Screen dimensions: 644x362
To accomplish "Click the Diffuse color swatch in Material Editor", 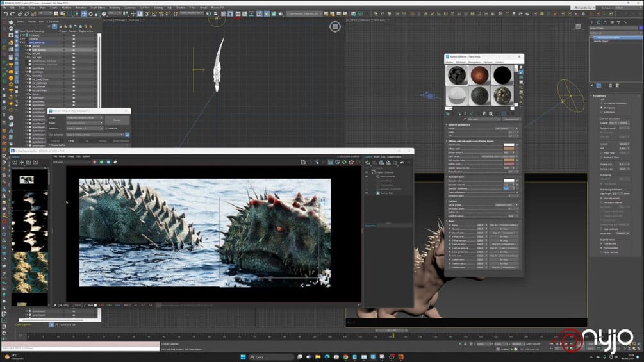I will (509, 150).
